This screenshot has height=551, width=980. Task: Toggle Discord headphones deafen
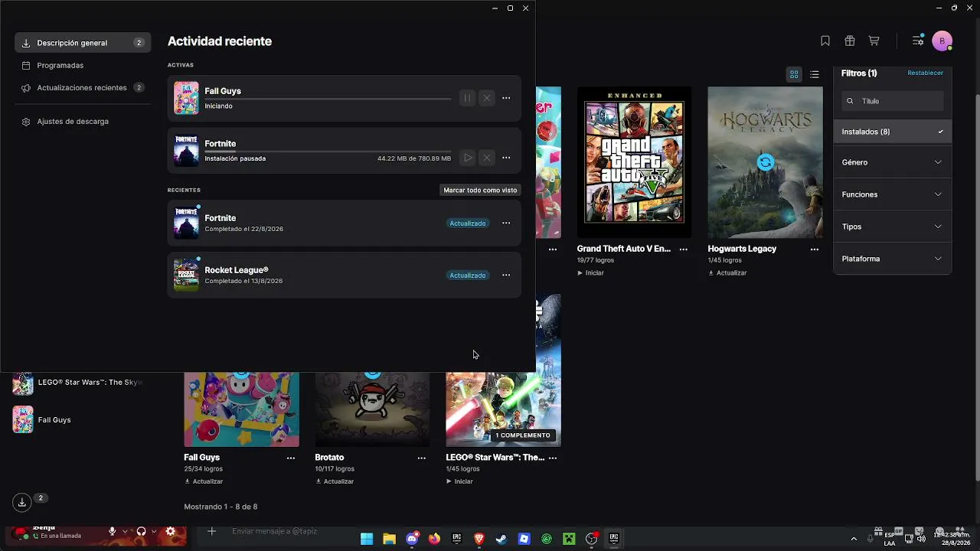click(x=141, y=532)
